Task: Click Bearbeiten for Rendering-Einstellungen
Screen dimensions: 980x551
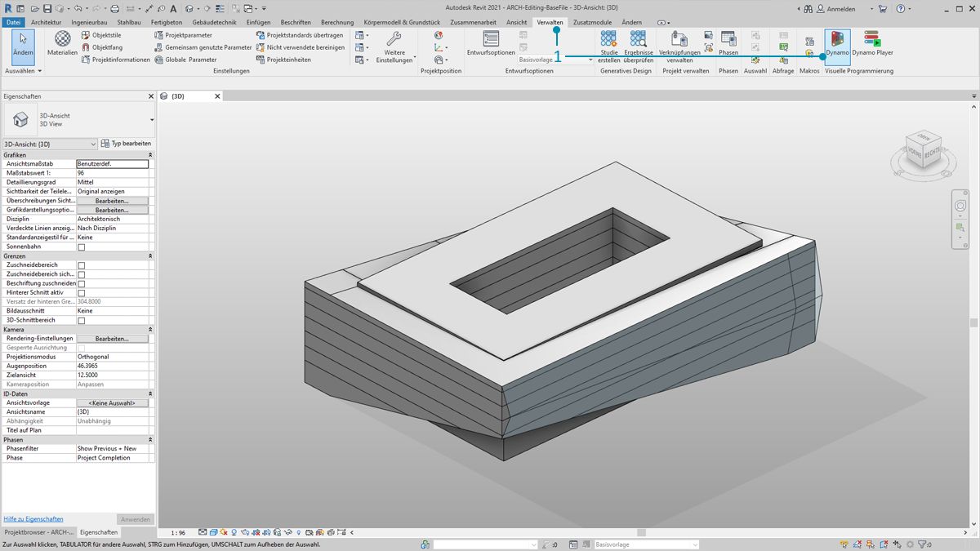Action: click(x=113, y=339)
